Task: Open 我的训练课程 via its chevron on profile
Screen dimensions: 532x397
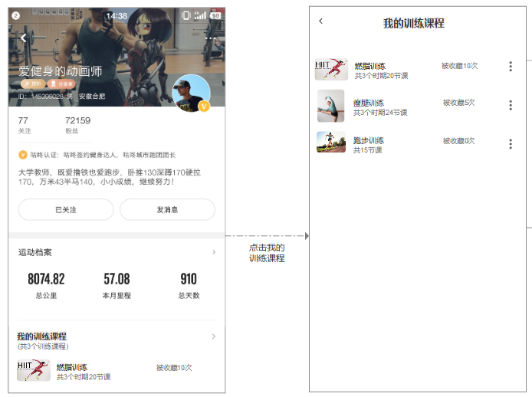Action: [x=214, y=336]
